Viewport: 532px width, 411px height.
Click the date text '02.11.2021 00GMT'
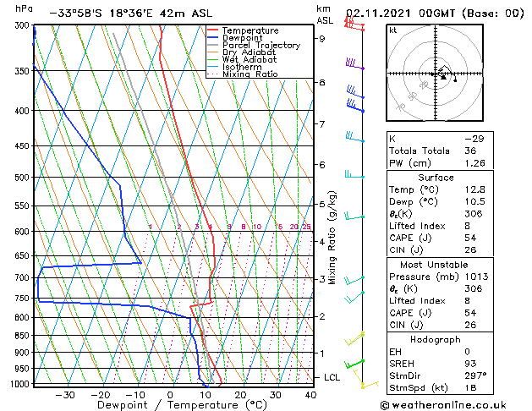coord(400,14)
